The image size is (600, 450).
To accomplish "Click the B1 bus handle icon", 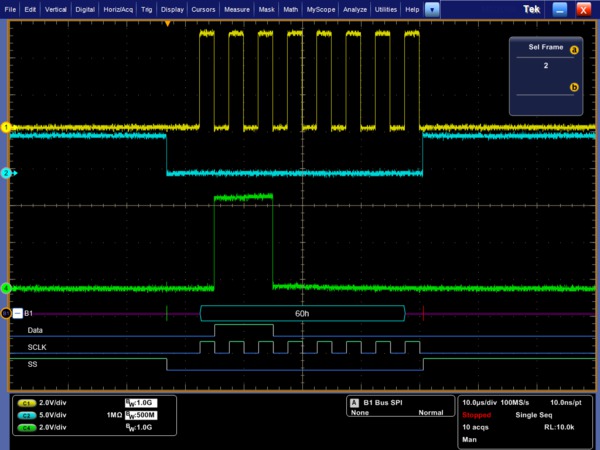I will tap(5, 313).
